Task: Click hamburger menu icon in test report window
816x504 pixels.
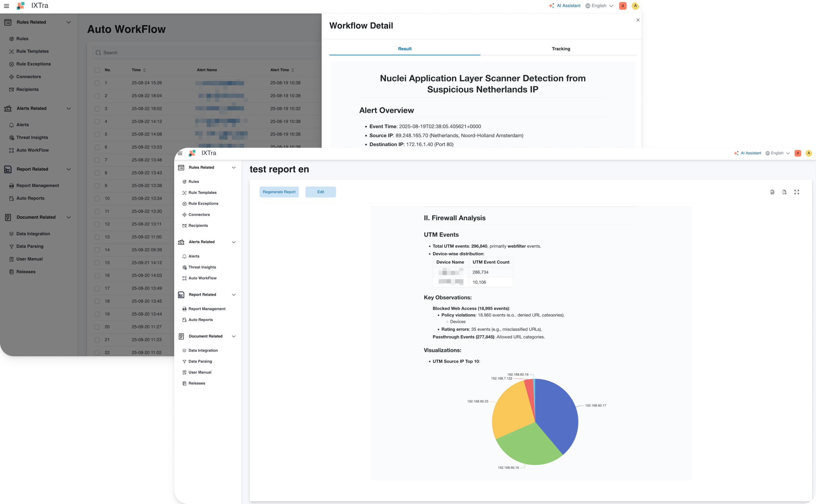Action: pyautogui.click(x=180, y=153)
